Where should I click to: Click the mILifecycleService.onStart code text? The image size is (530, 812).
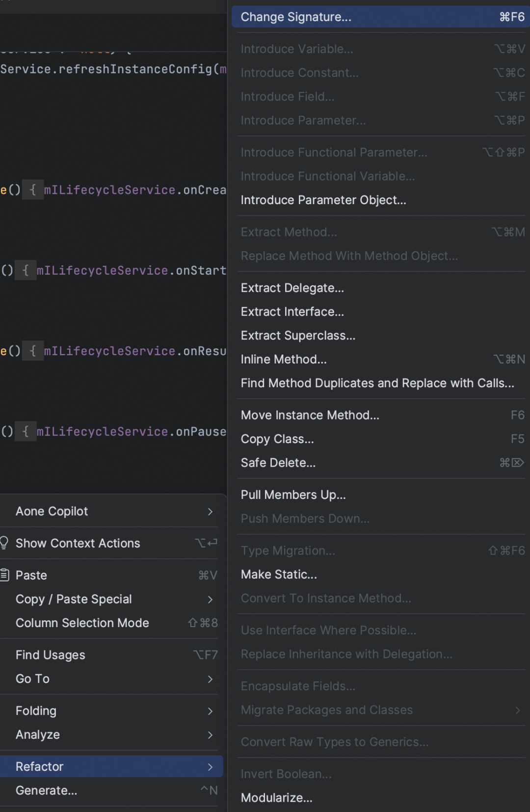point(132,270)
